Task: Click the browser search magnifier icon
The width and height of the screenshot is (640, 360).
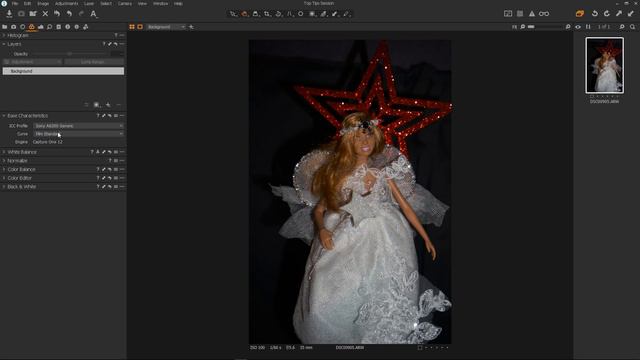Action: pyautogui.click(x=632, y=27)
